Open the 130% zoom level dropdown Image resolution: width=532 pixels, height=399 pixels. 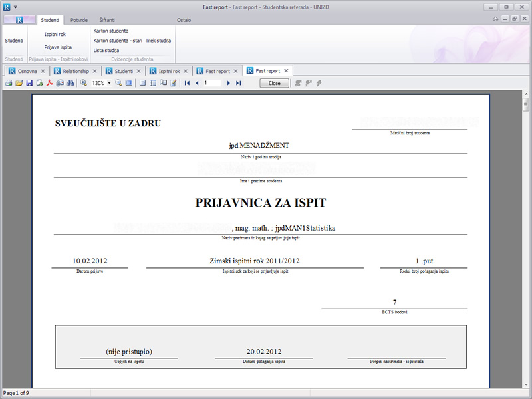coord(109,83)
